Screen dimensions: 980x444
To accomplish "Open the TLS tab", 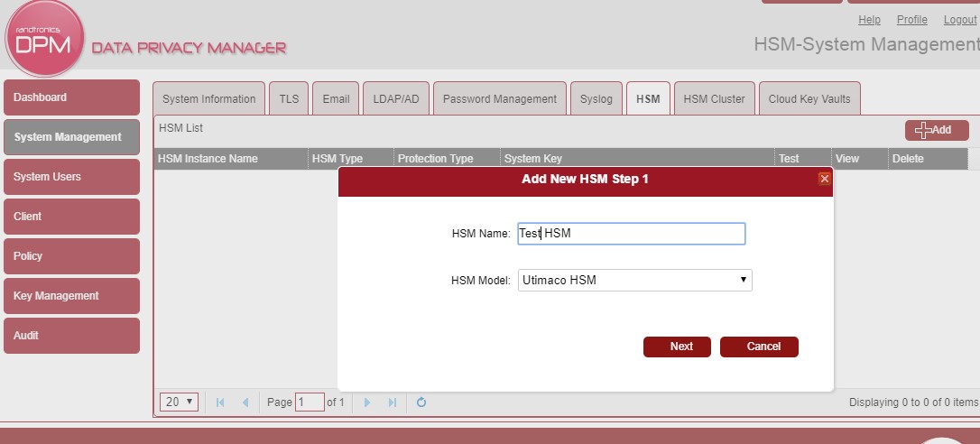I will click(289, 98).
